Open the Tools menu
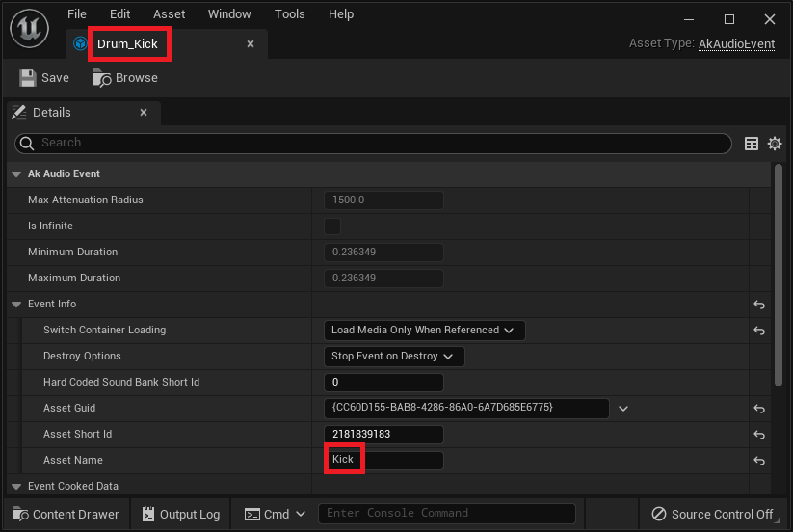Image resolution: width=793 pixels, height=532 pixels. tap(289, 14)
